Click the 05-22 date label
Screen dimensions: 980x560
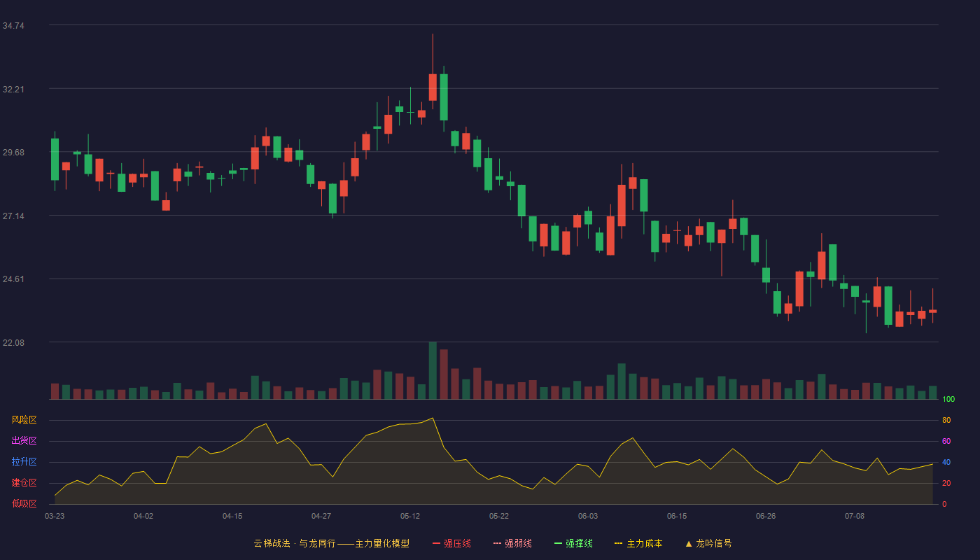coord(499,516)
